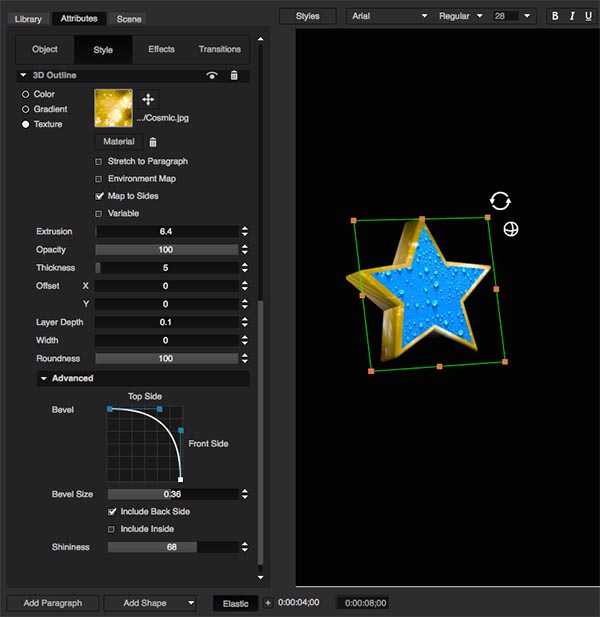The image size is (600, 617).
Task: Uncheck Map to Sides option
Action: [98, 196]
